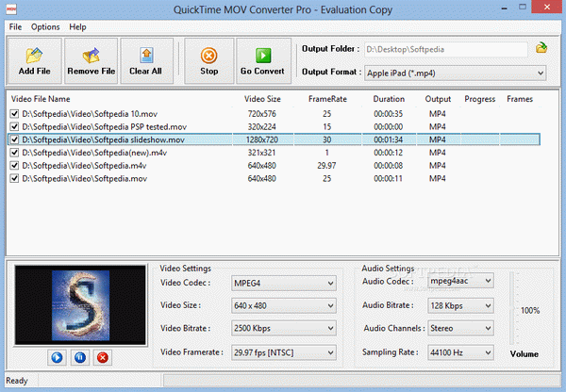The height and width of the screenshot is (392, 566).
Task: Open the Video Framerate dropdown
Action: coord(283,352)
